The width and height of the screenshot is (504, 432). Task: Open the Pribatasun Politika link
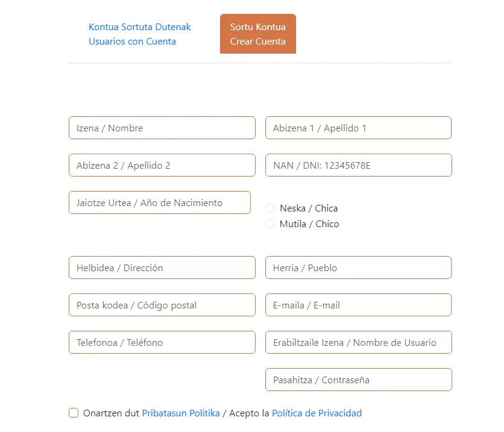click(181, 413)
